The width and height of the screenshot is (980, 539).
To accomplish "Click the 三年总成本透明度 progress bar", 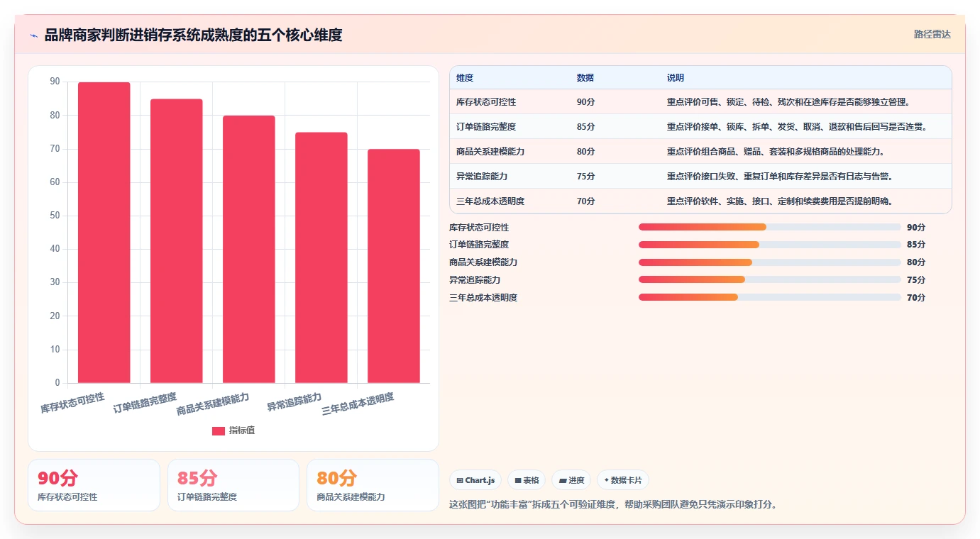I will (x=770, y=297).
